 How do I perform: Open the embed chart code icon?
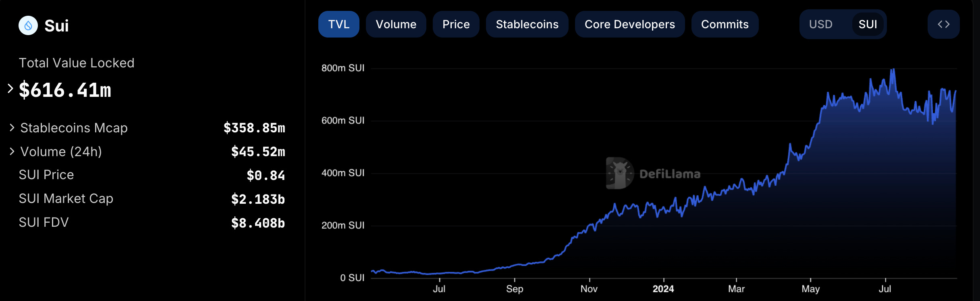point(943,24)
